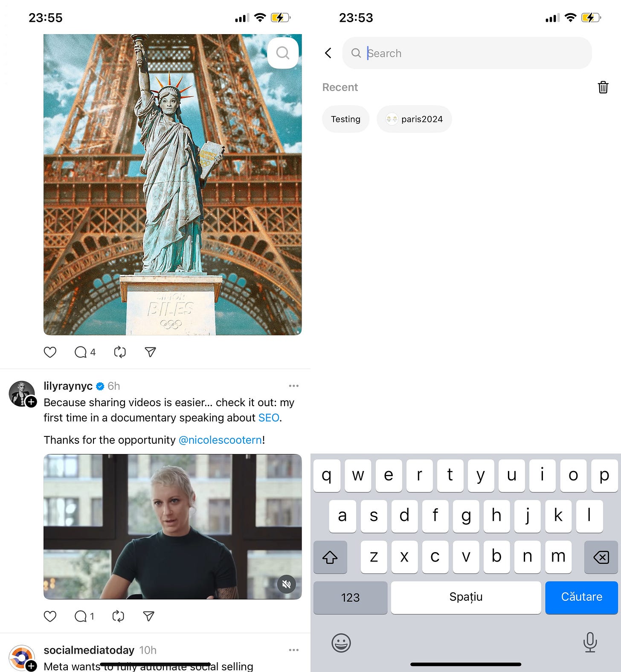Image resolution: width=621 pixels, height=672 pixels.
Task: Open the emoji keyboard
Action: click(341, 643)
